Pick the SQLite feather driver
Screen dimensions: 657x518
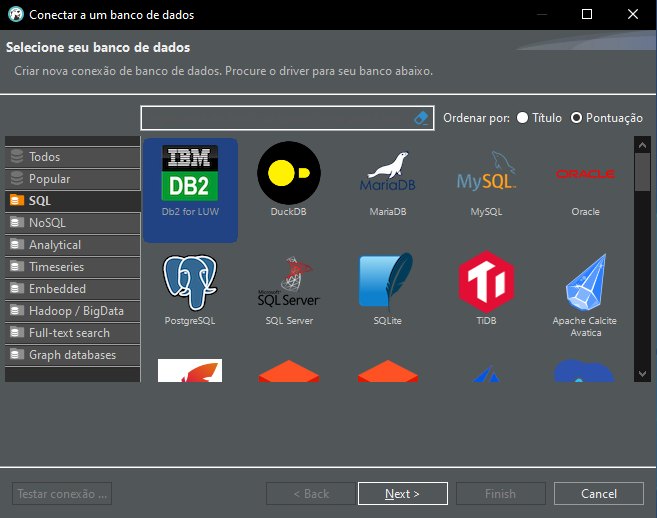[388, 290]
